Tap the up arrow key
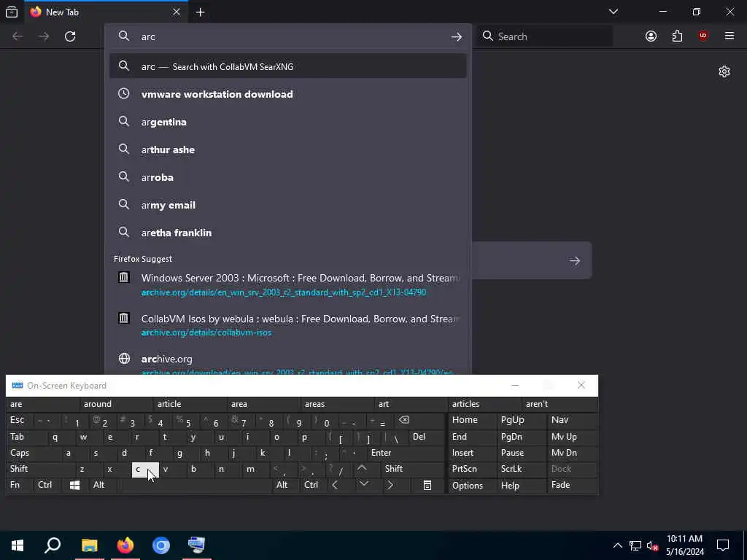The width and height of the screenshot is (747, 560). click(x=362, y=469)
